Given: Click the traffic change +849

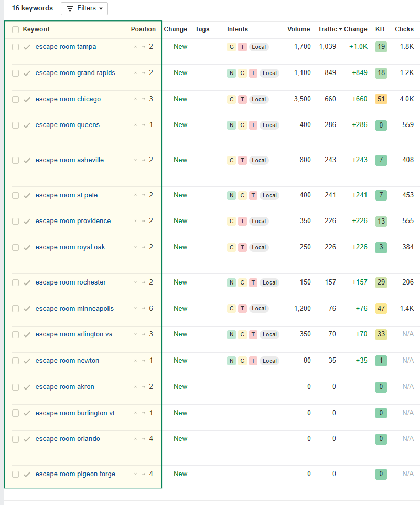Looking at the screenshot, I should coord(360,73).
